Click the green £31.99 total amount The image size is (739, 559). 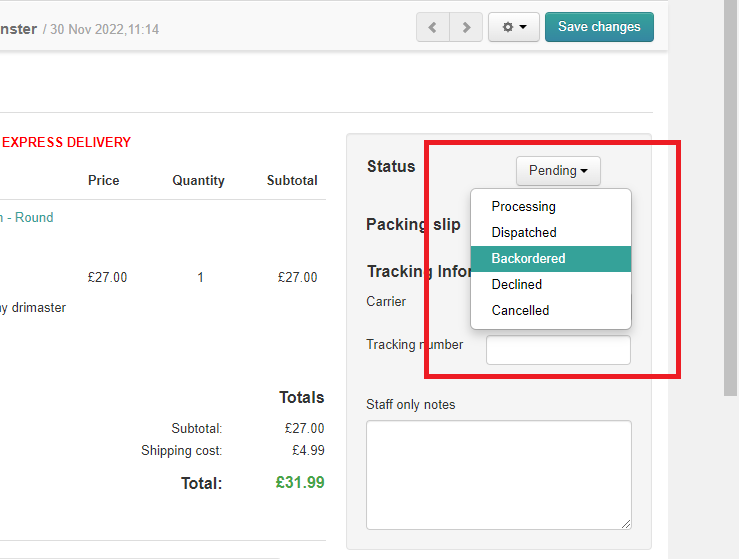tap(300, 483)
